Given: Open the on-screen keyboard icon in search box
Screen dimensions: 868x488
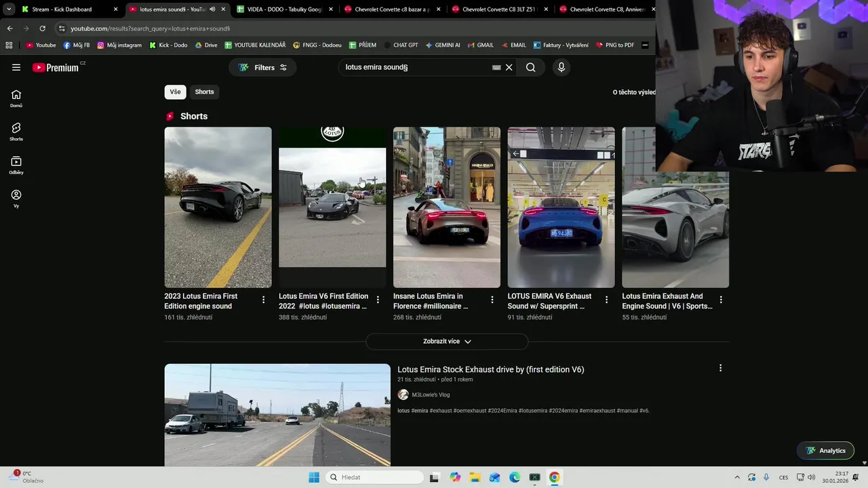Looking at the screenshot, I should (496, 67).
